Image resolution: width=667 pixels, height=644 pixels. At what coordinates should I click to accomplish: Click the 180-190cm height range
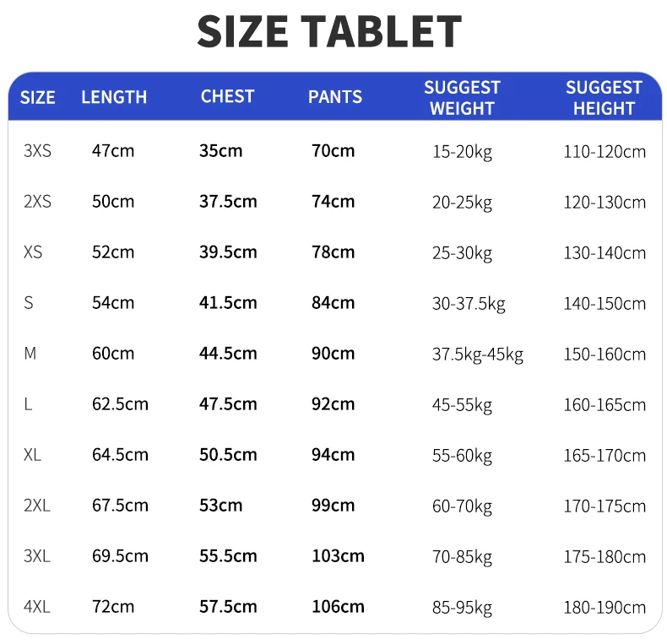click(605, 608)
